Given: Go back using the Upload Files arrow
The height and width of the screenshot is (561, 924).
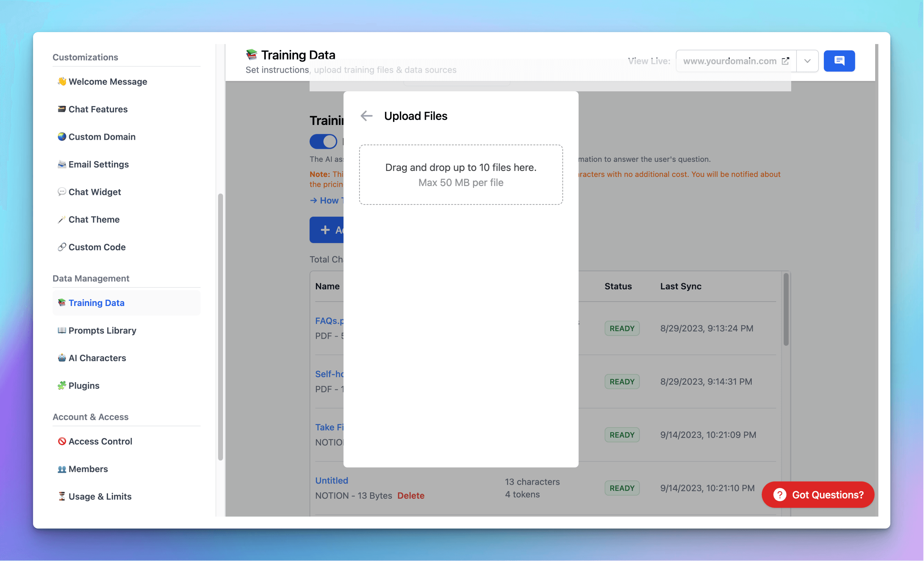Looking at the screenshot, I should point(366,116).
